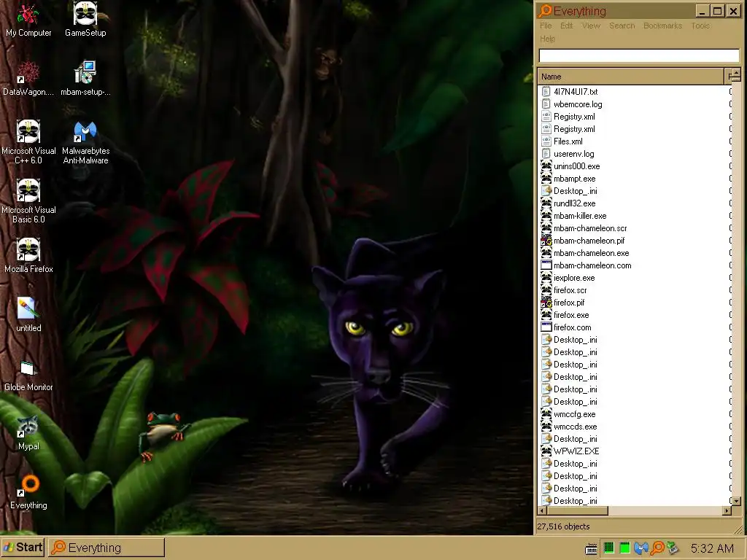The width and height of the screenshot is (747, 560).
Task: Open the Search menu in Everything
Action: 622,26
